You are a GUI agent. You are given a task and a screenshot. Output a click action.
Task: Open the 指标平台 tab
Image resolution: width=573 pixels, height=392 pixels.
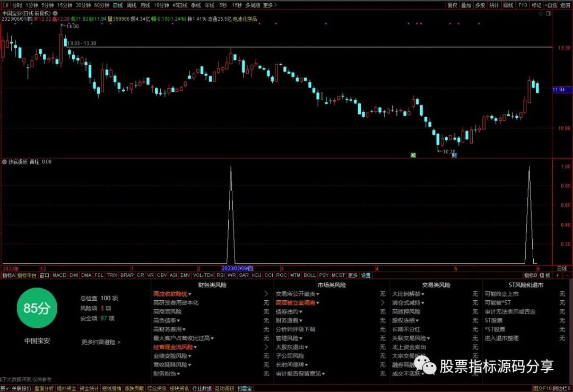tap(27, 275)
